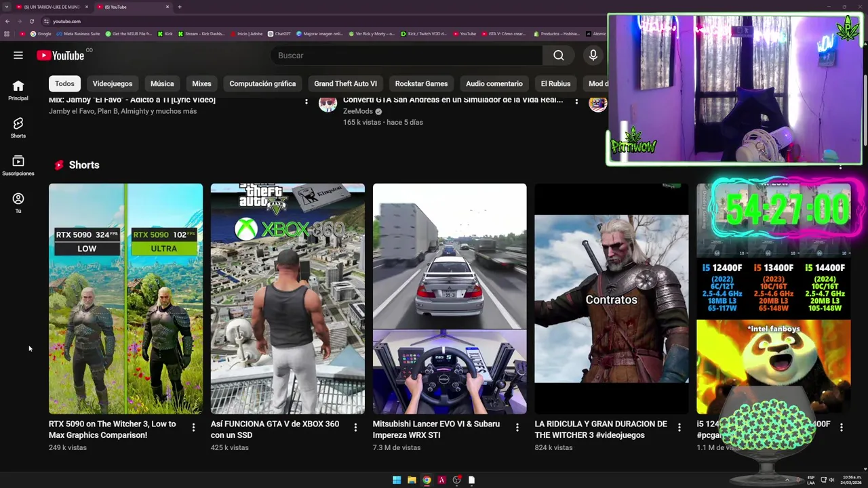Select the El Rubius chip
This screenshot has height=488, width=868.
pyautogui.click(x=555, y=83)
